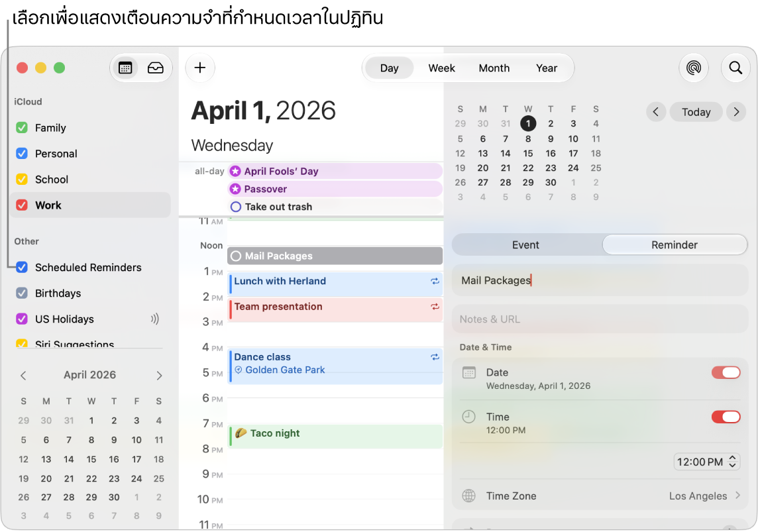This screenshot has width=758, height=532.
Task: Uncheck the Family calendar checkbox
Action: pyautogui.click(x=22, y=128)
